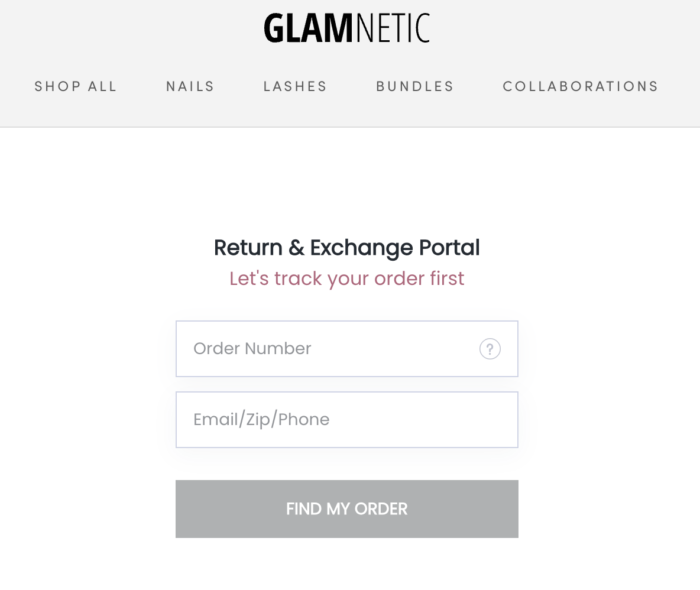The image size is (700, 590).
Task: Return to homepage via the Glamnetic wordmark
Action: [x=346, y=28]
